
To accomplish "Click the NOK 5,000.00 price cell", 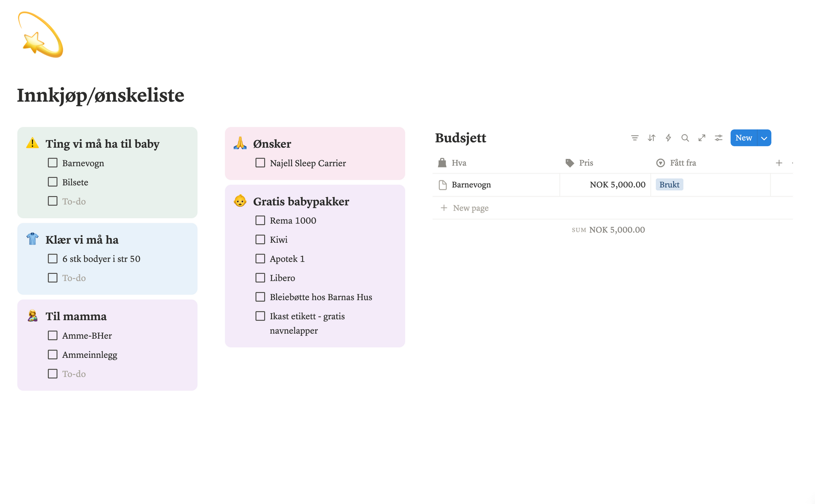I will coord(617,185).
